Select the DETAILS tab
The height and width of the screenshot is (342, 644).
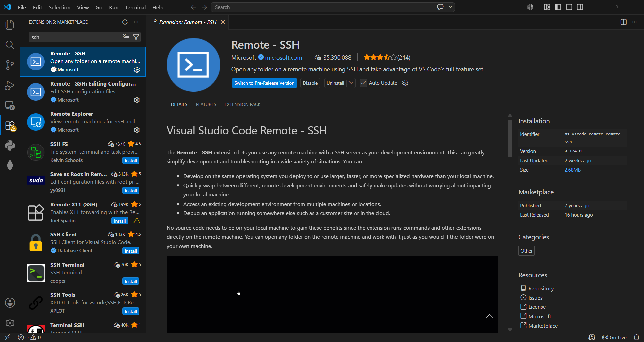(179, 104)
